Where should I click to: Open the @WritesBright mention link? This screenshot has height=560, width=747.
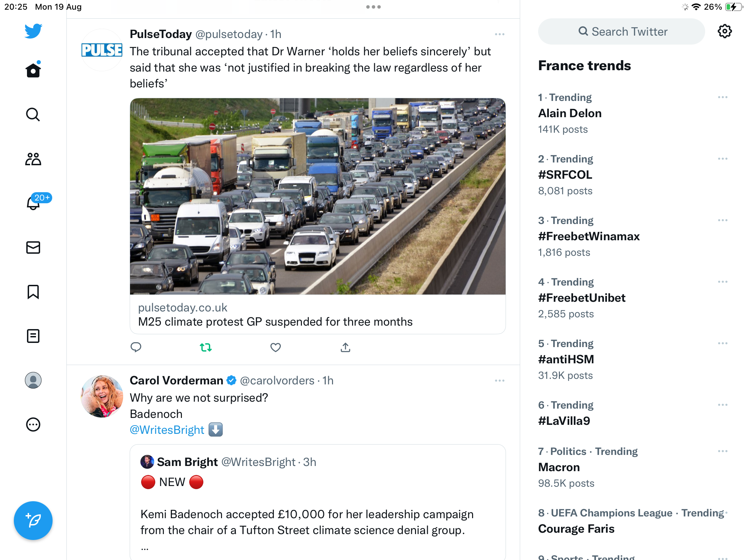coord(167,430)
